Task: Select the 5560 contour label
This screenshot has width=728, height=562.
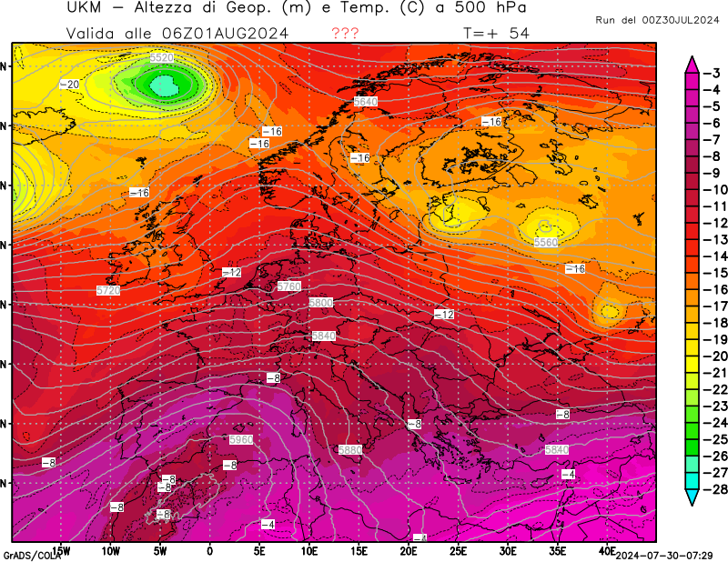Action: click(545, 243)
